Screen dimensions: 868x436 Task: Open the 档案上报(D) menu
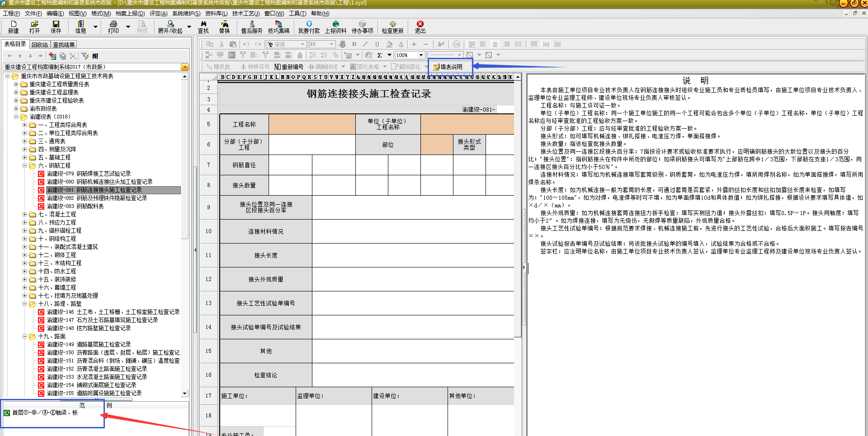click(x=130, y=14)
